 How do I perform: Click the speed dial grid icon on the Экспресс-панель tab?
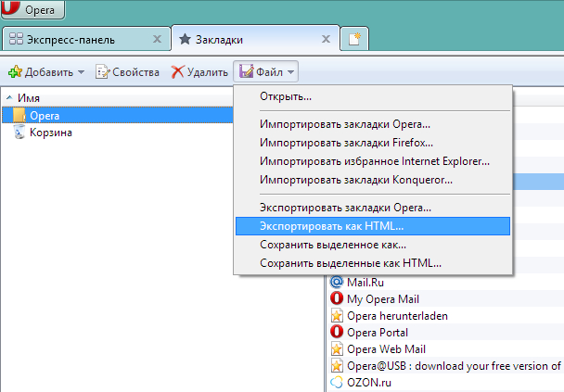coord(16,39)
